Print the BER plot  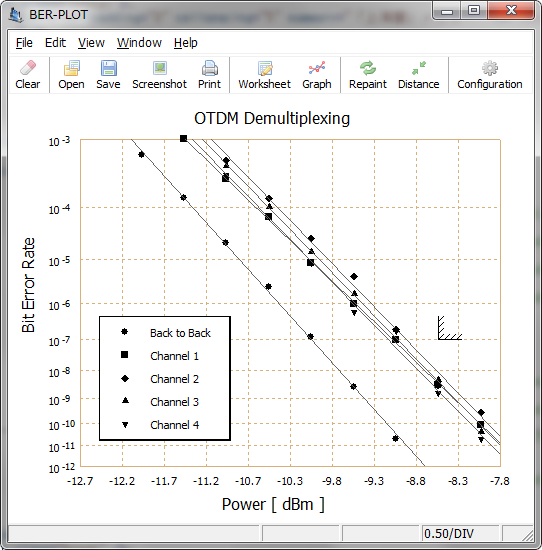(209, 75)
